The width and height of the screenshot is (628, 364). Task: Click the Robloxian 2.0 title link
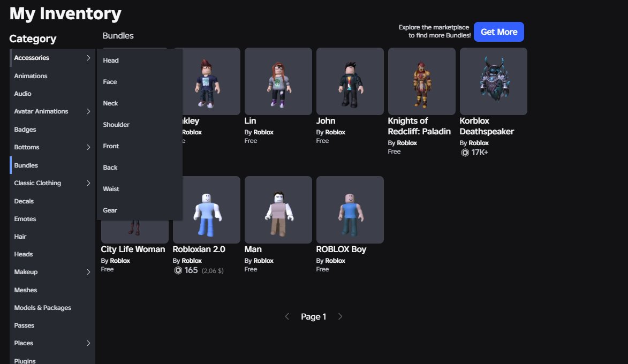[x=199, y=249]
